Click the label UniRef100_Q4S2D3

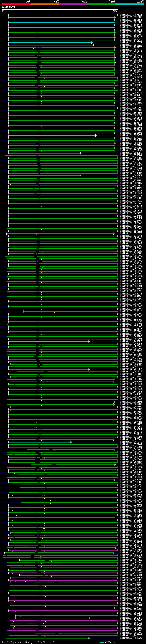[x=131, y=336]
